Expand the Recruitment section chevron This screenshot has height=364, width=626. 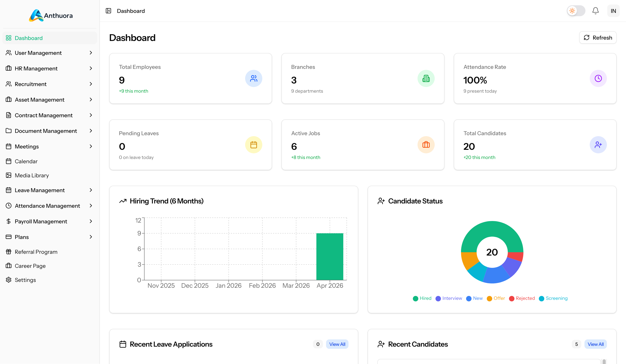point(91,84)
